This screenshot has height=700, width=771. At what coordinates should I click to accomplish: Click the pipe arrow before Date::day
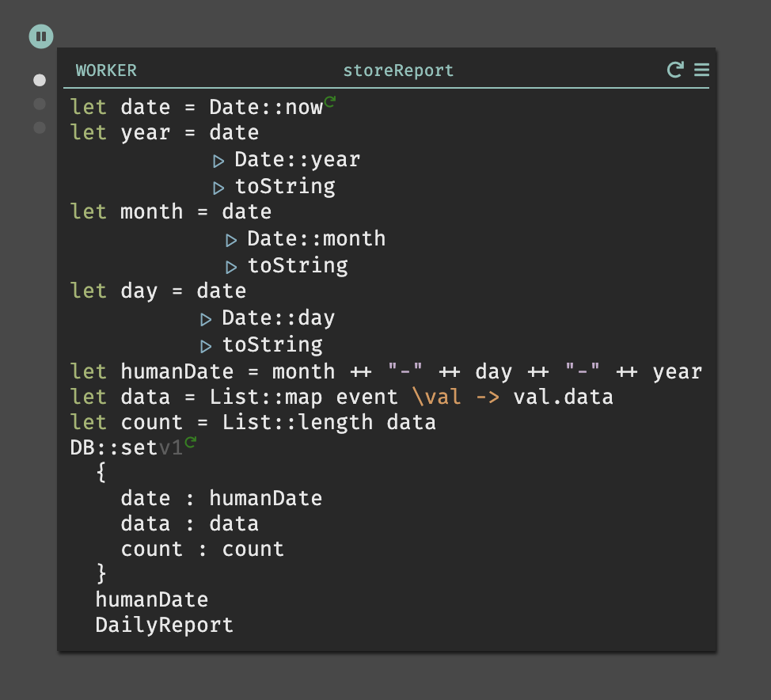206,319
